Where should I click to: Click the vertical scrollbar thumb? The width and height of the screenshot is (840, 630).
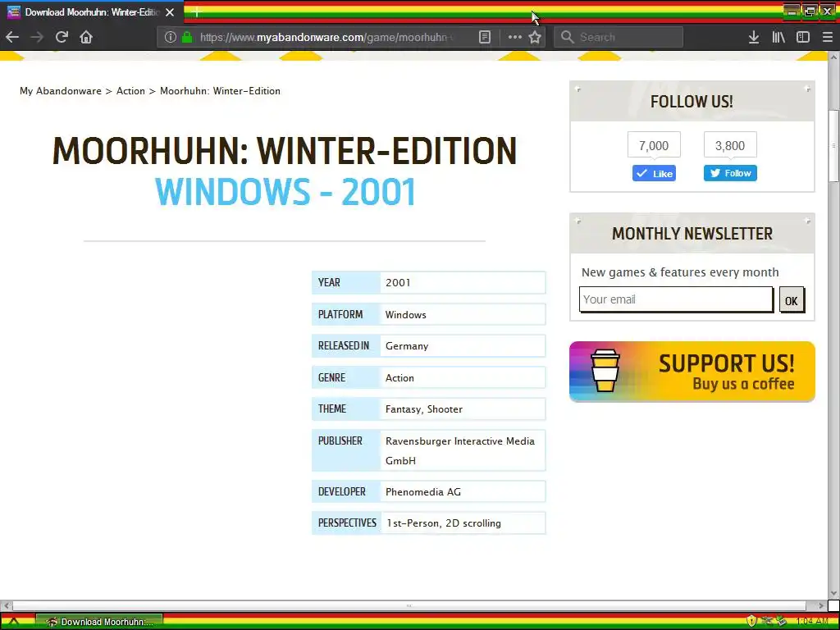(833, 146)
